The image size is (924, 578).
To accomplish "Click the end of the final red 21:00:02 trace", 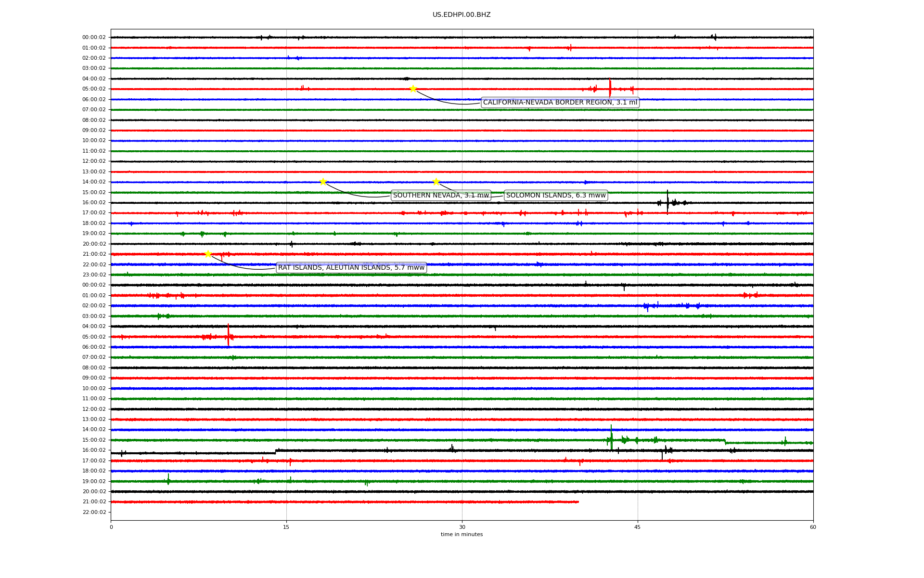I will click(x=578, y=502).
